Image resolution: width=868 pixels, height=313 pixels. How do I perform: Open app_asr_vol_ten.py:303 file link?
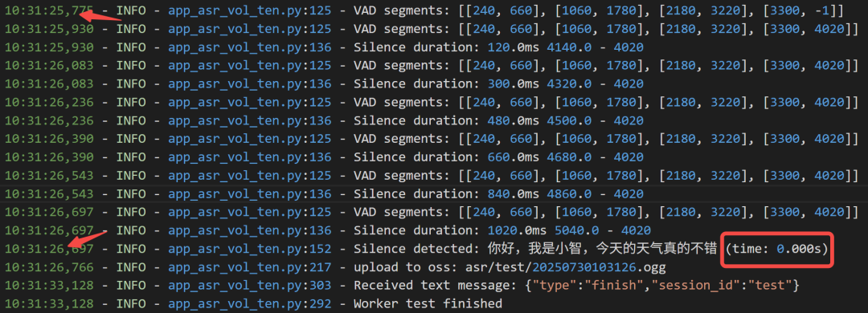(x=250, y=286)
